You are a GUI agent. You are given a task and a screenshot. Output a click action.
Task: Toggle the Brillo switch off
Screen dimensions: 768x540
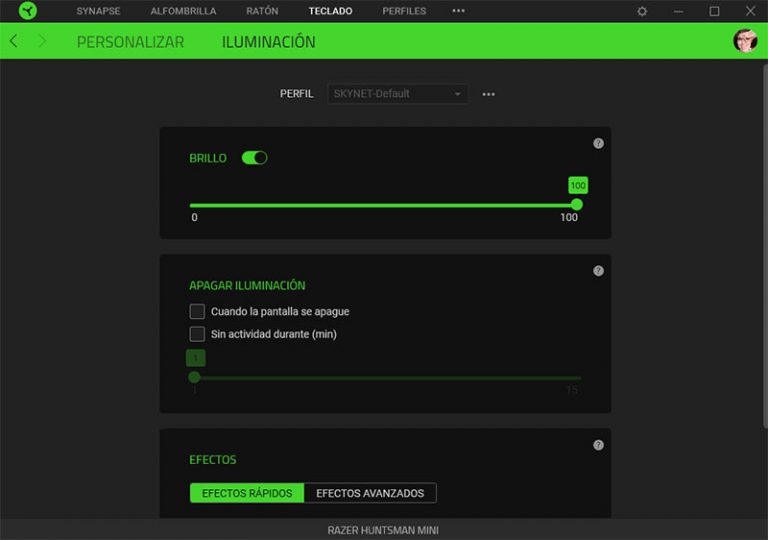pos(254,158)
